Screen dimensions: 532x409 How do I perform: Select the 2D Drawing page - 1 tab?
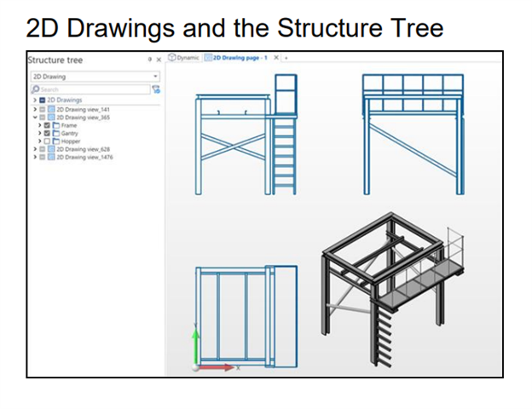[239, 58]
